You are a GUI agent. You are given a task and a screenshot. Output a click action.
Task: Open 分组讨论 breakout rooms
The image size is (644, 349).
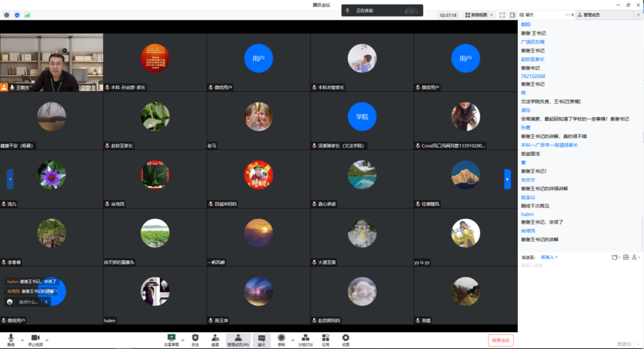click(x=305, y=339)
